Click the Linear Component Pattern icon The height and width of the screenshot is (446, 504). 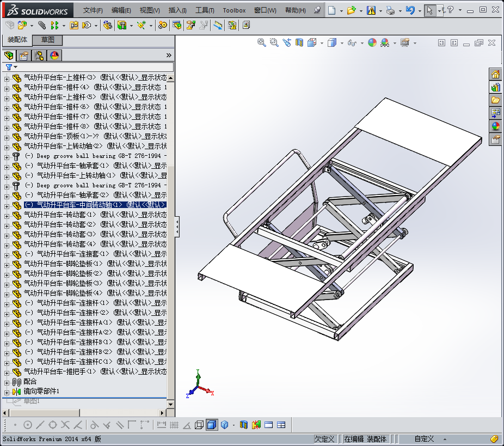point(55,25)
